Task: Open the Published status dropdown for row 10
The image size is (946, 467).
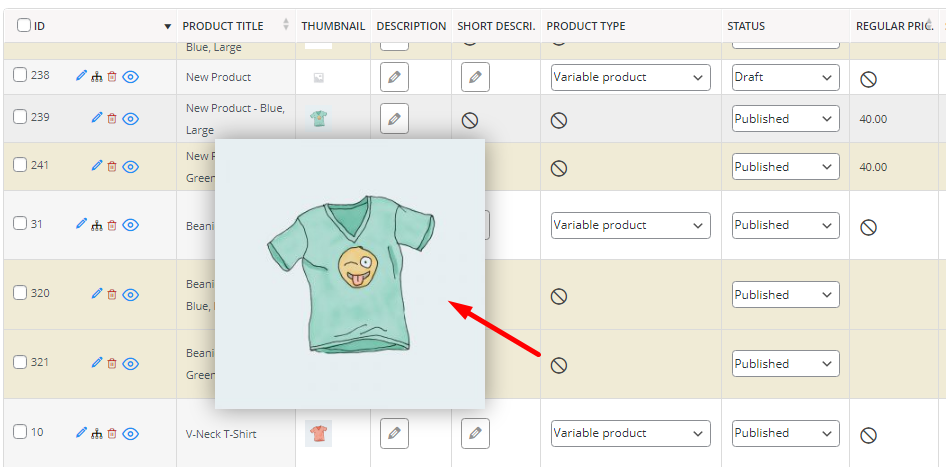Action: pos(785,433)
